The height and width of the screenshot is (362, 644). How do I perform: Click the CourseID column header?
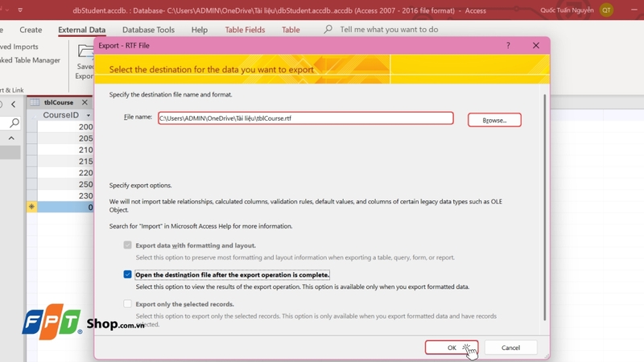tap(61, 115)
